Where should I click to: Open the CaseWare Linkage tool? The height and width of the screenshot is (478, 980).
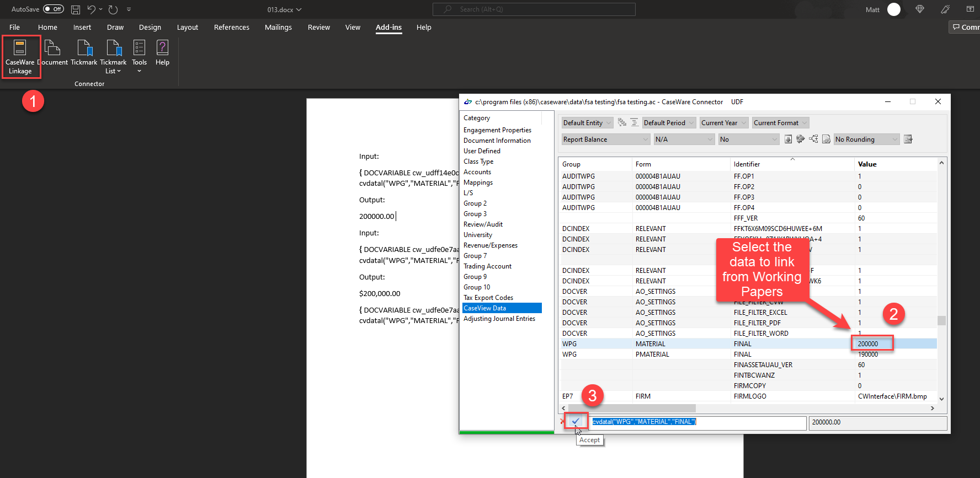(x=20, y=57)
